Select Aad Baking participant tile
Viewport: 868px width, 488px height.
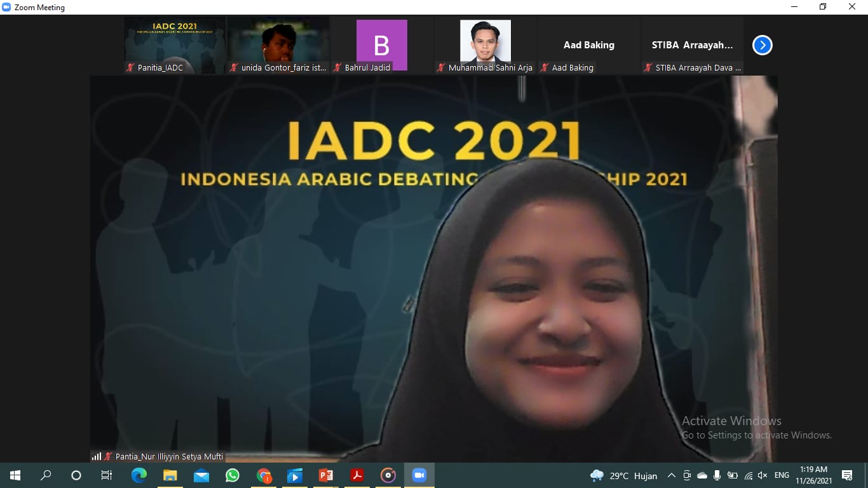(x=589, y=45)
